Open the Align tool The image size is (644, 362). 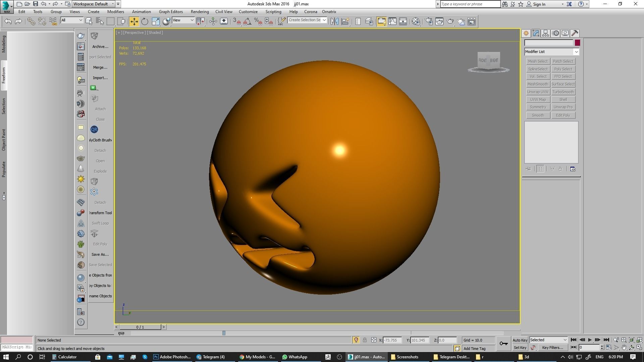click(x=345, y=21)
